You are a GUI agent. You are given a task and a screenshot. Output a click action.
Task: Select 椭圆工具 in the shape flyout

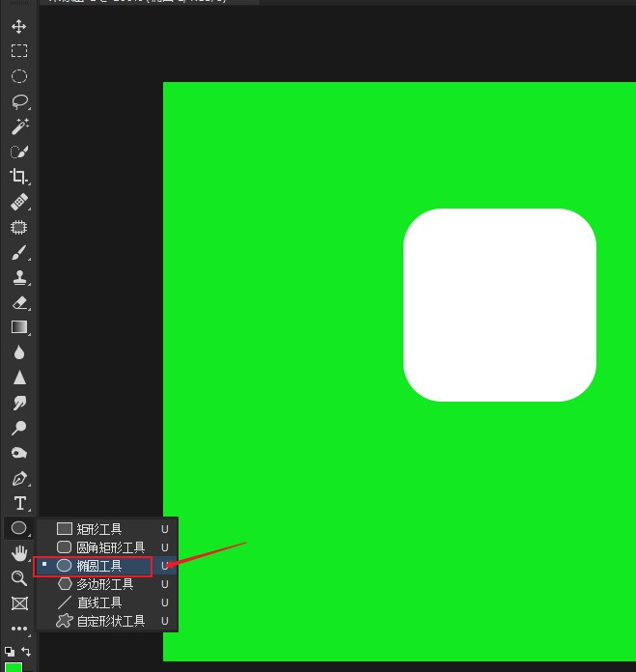click(98, 566)
